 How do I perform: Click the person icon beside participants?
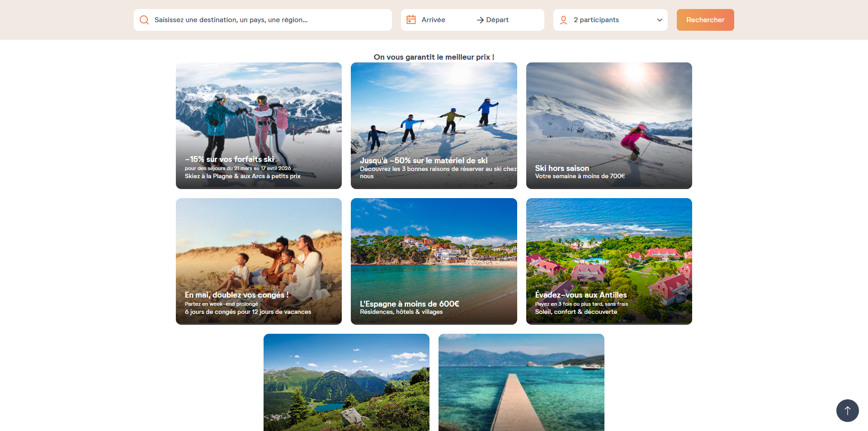tap(563, 20)
